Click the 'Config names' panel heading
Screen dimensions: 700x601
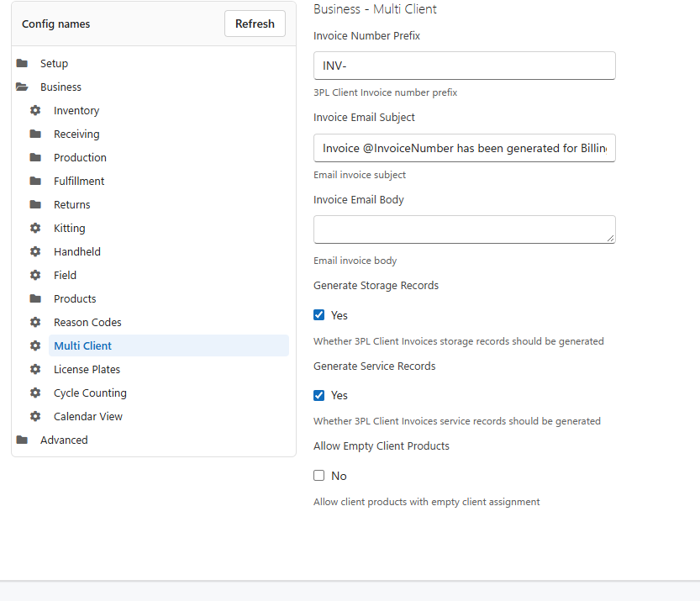[x=55, y=24]
